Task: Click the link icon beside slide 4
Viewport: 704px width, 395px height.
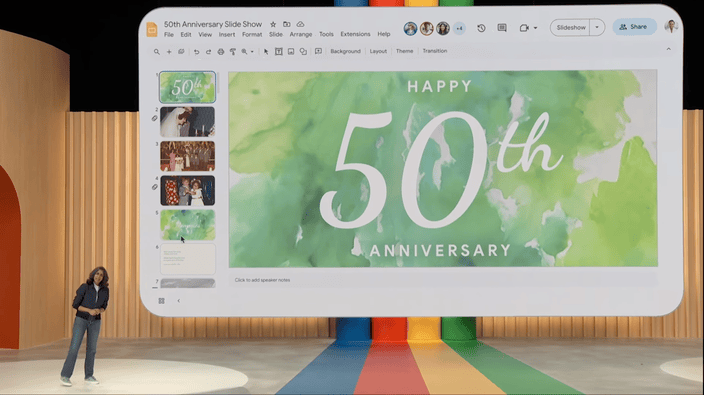Action: point(154,187)
